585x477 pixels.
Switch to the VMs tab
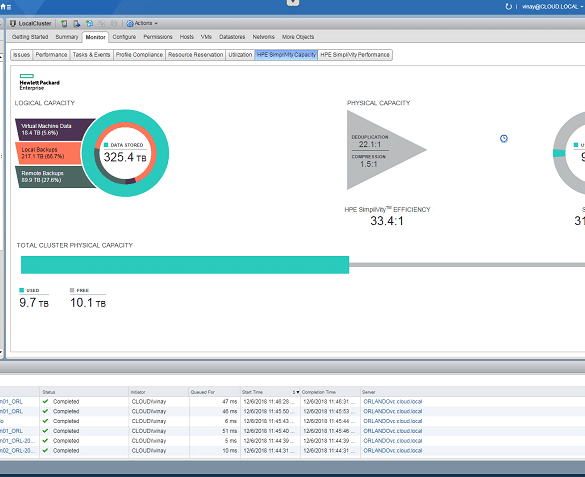[206, 37]
